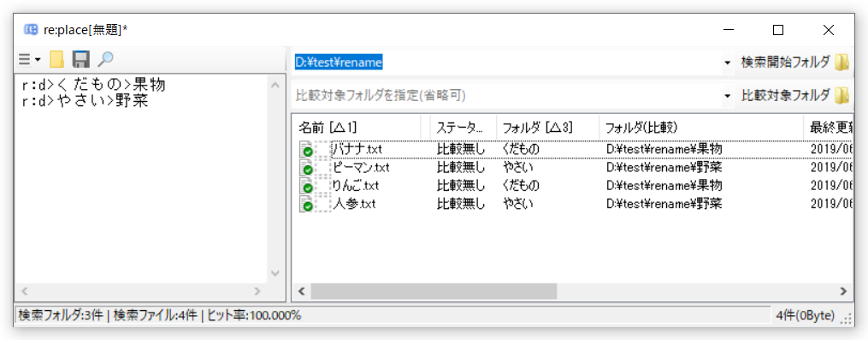The image size is (868, 340).
Task: Click 比較無し status in 人参.txt row
Action: tap(461, 204)
